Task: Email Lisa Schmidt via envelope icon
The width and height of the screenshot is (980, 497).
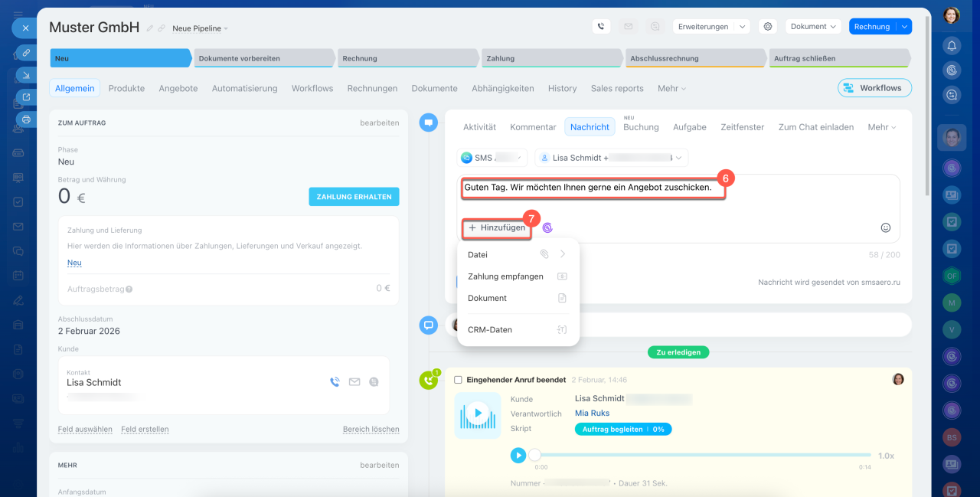Action: [x=354, y=381]
